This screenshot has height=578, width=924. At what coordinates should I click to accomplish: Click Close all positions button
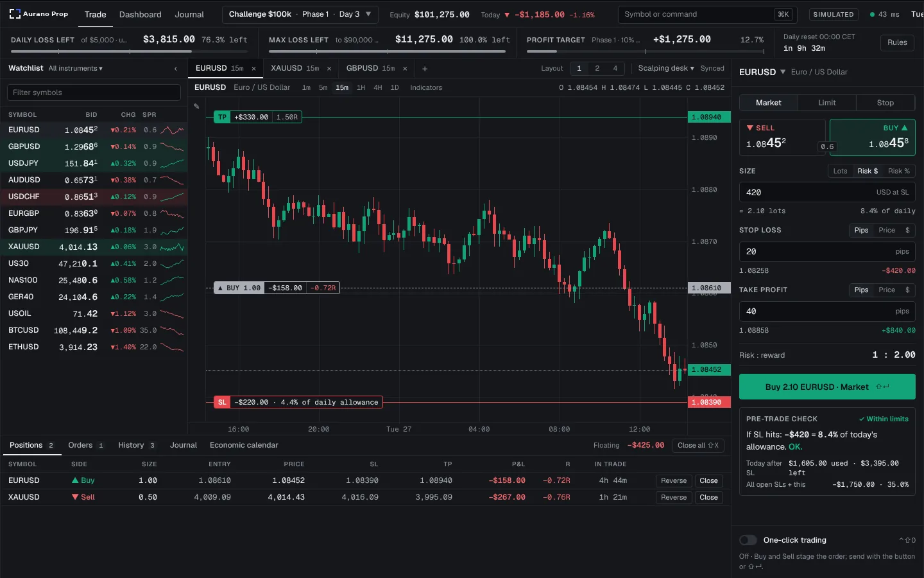pos(698,445)
